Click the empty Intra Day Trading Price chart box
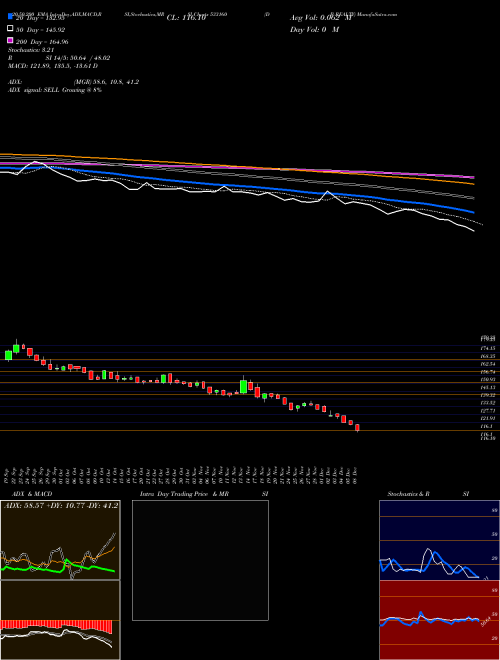Screen dimensions: 500x660 [x=200, y=560]
